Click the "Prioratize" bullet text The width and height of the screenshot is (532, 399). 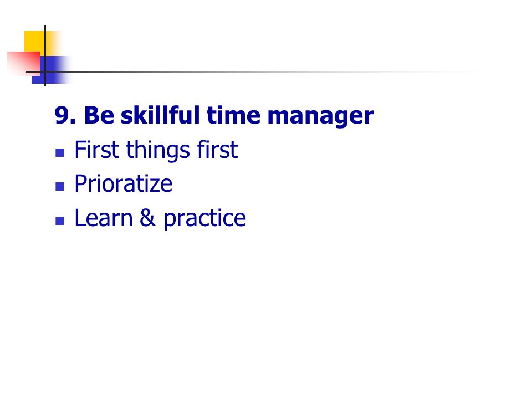pyautogui.click(x=123, y=183)
